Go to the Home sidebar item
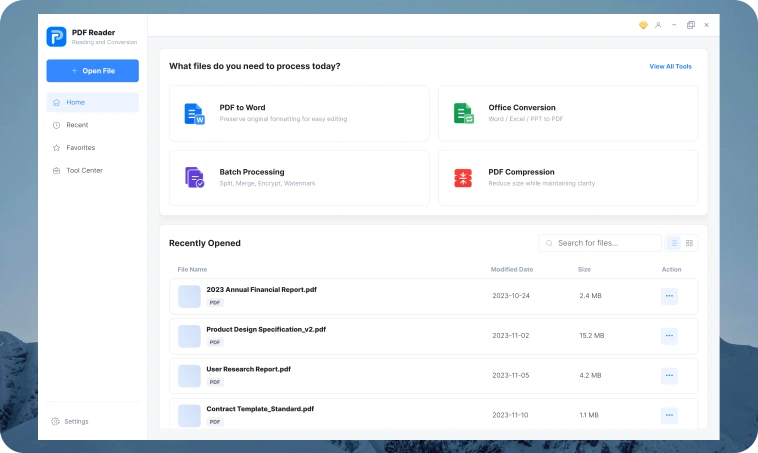The height and width of the screenshot is (453, 758). [x=92, y=102]
